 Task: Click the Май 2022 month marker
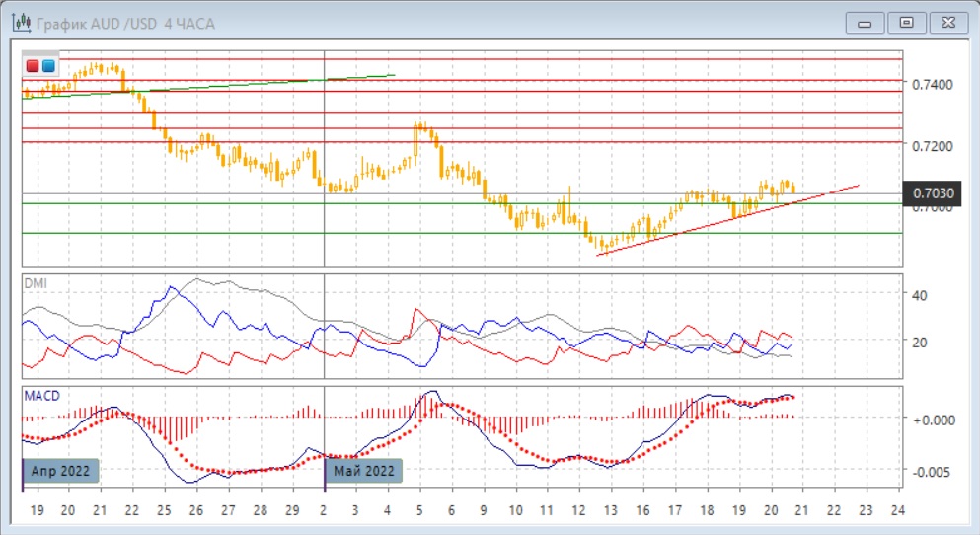coord(364,471)
